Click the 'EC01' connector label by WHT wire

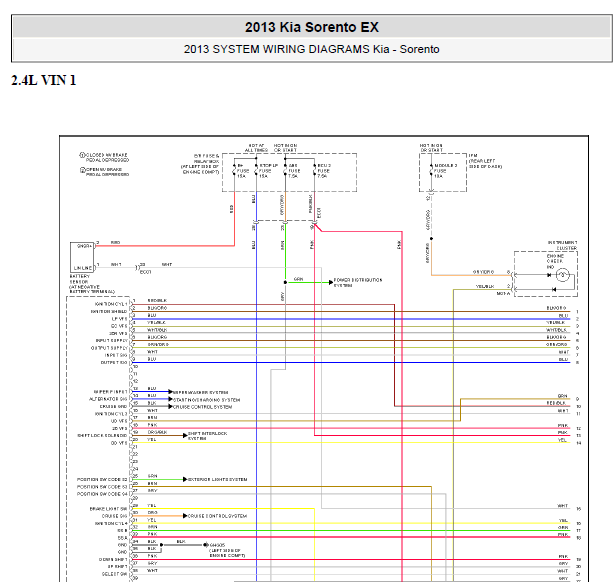[x=145, y=272]
